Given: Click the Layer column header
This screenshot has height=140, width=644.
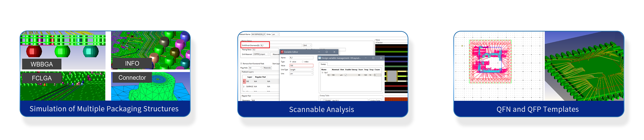Looking at the screenshot, I should coord(250,77).
